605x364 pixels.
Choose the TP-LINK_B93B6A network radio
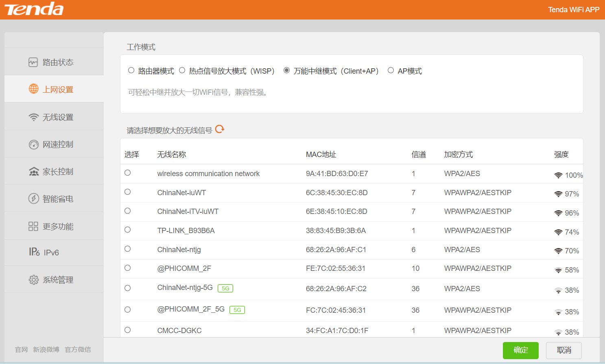click(128, 230)
